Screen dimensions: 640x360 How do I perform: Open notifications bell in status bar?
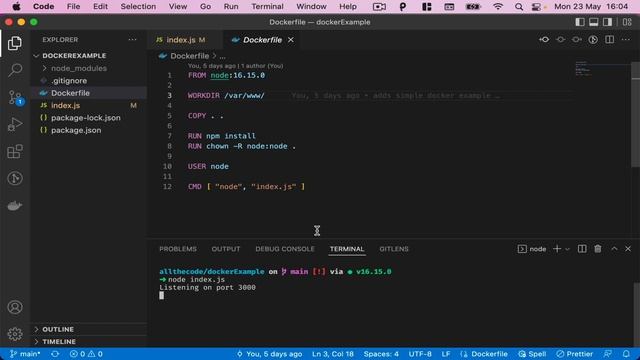626,354
